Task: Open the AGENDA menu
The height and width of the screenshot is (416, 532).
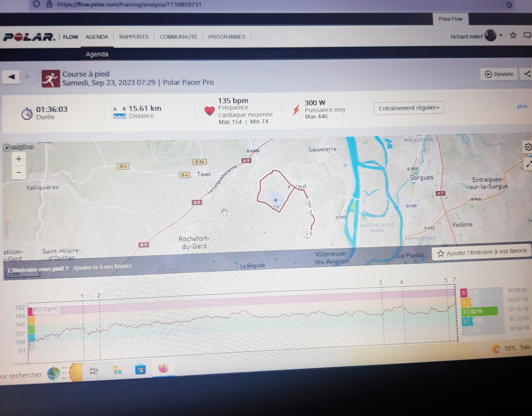Action: tap(97, 37)
